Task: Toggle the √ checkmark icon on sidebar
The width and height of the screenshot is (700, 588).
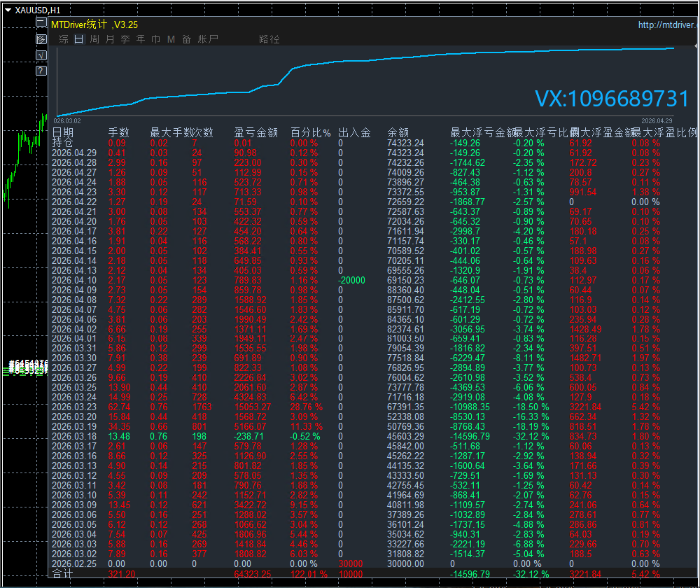Action: pos(41,55)
